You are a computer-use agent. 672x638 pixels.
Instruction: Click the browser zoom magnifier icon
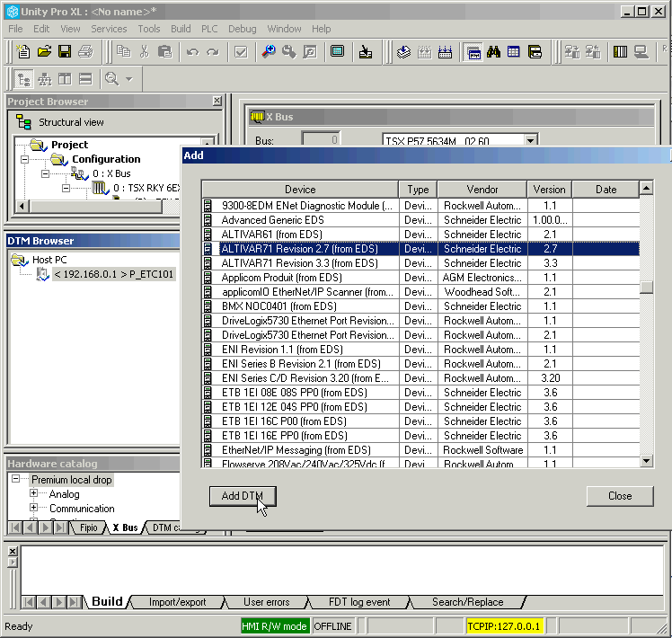click(112, 79)
